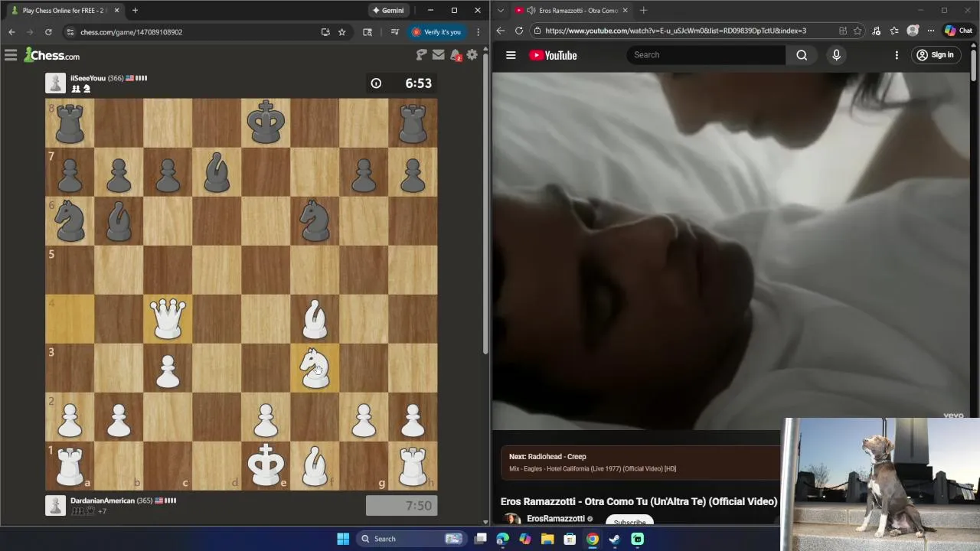Open a new tab in Edge
The image size is (980, 551).
pos(643,11)
